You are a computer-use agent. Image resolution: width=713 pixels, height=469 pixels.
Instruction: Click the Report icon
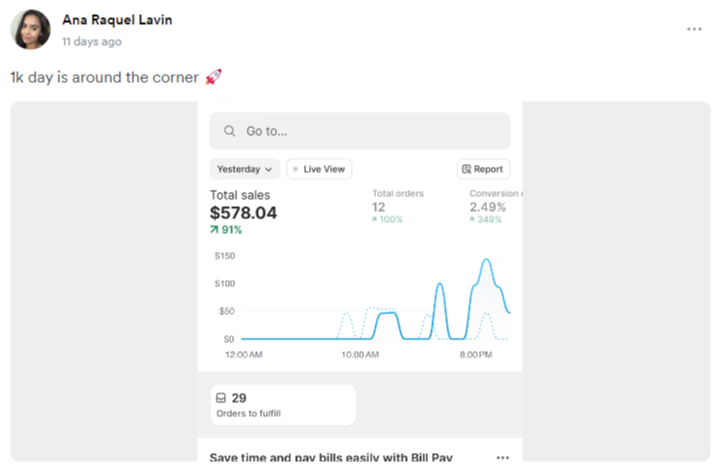click(466, 170)
